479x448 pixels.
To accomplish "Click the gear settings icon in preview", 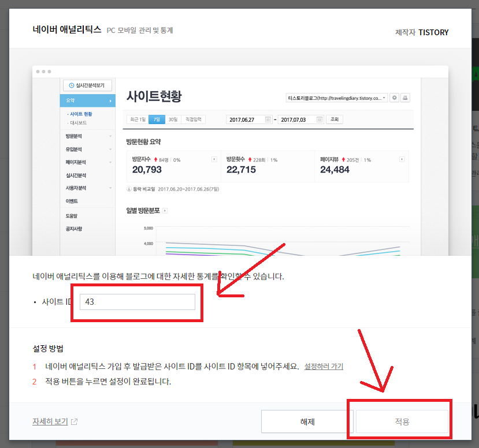I will 395,98.
